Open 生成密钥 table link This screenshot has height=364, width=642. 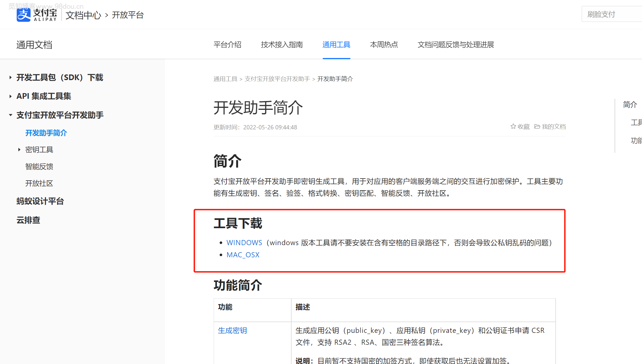(232, 330)
